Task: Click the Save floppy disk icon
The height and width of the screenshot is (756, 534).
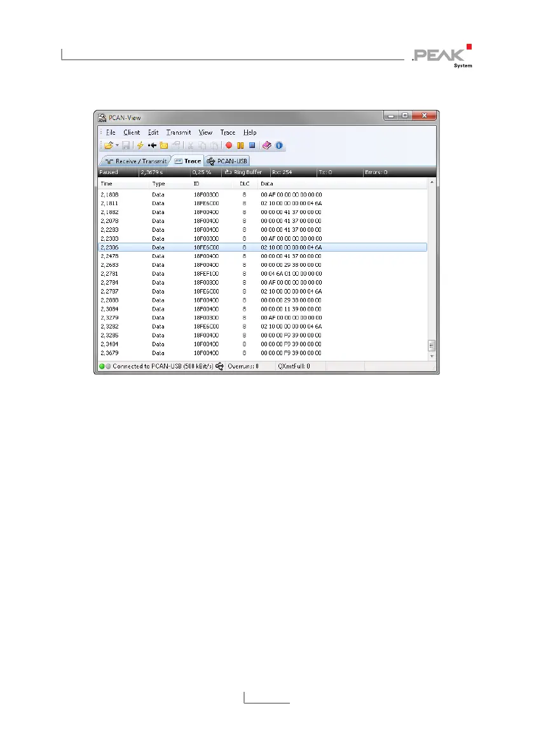Action: click(x=126, y=145)
